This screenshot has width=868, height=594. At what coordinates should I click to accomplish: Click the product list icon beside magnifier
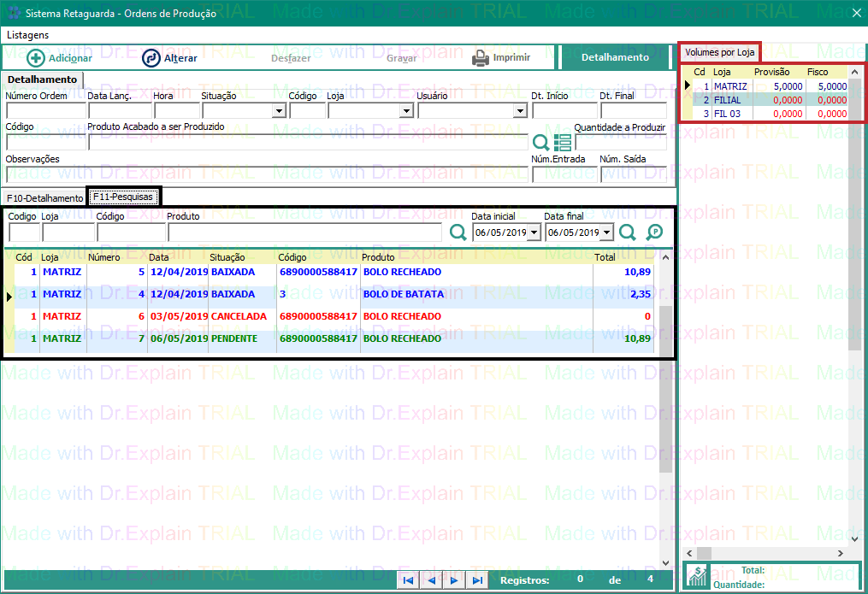click(x=563, y=143)
